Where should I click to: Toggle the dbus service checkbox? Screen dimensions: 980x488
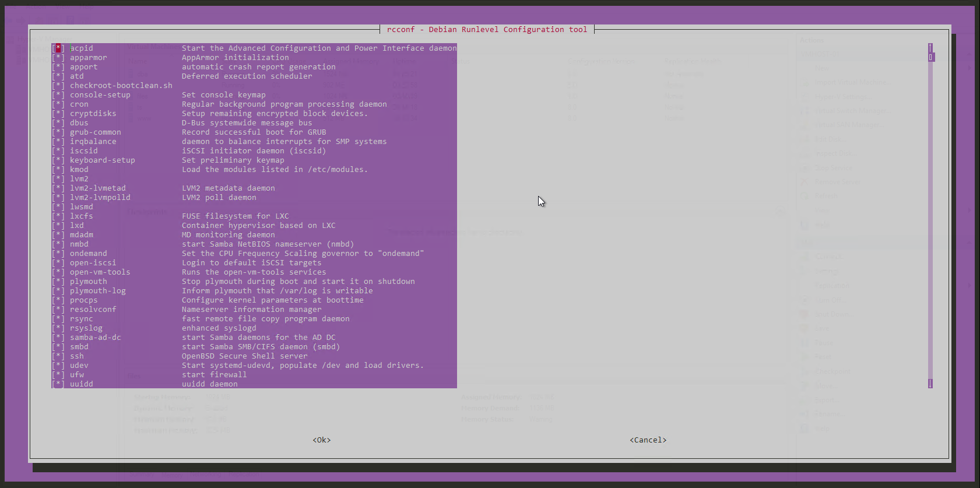[x=58, y=123]
